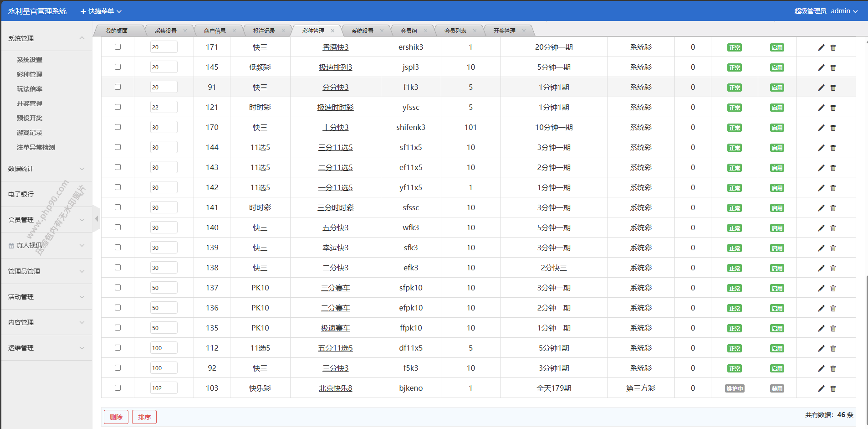The height and width of the screenshot is (429, 868).
Task: Edit the 极速时时彩 row with pencil icon
Action: coord(821,108)
